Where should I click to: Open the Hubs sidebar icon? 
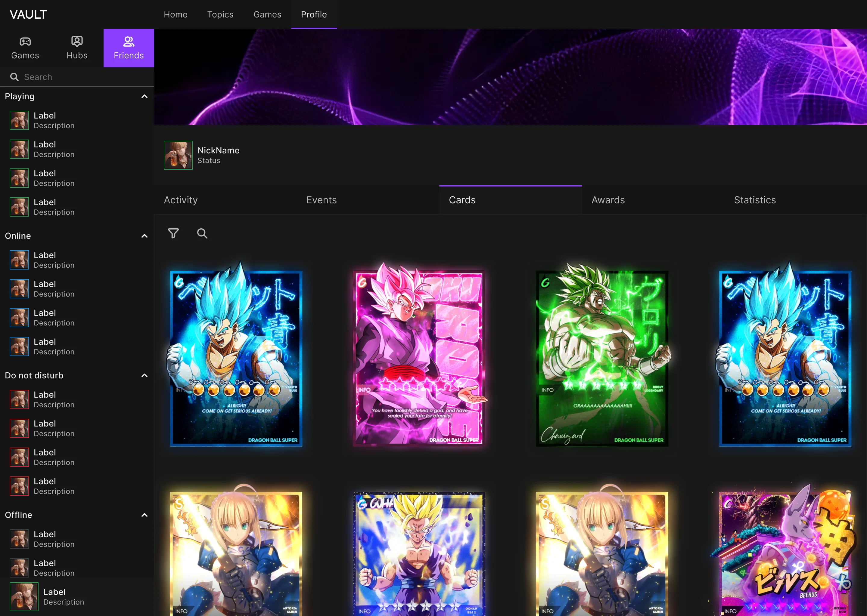pyautogui.click(x=77, y=48)
